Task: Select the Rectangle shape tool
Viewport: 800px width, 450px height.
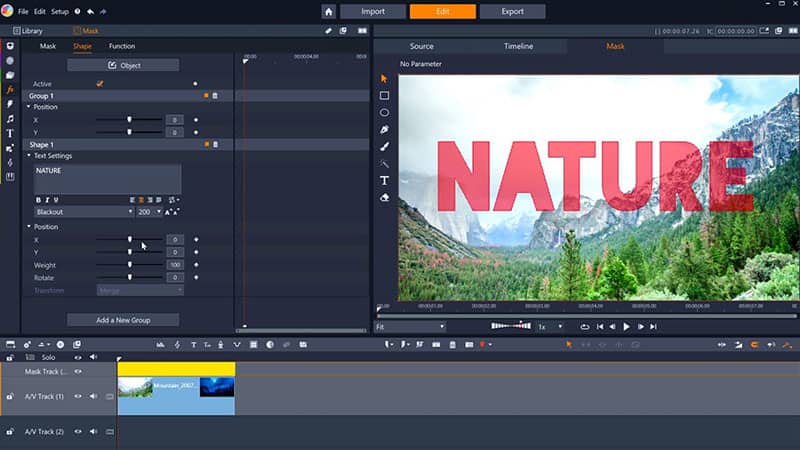Action: click(384, 96)
